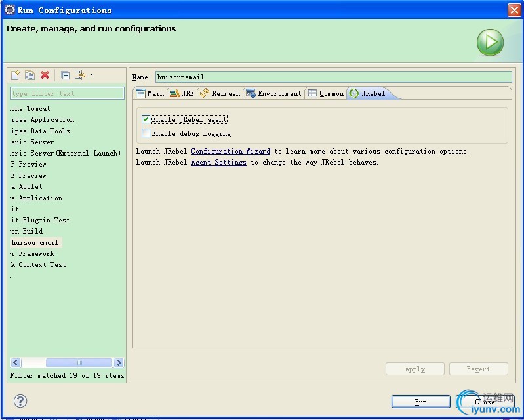The width and height of the screenshot is (524, 420).
Task: Click the help question mark icon
Action: [x=20, y=401]
